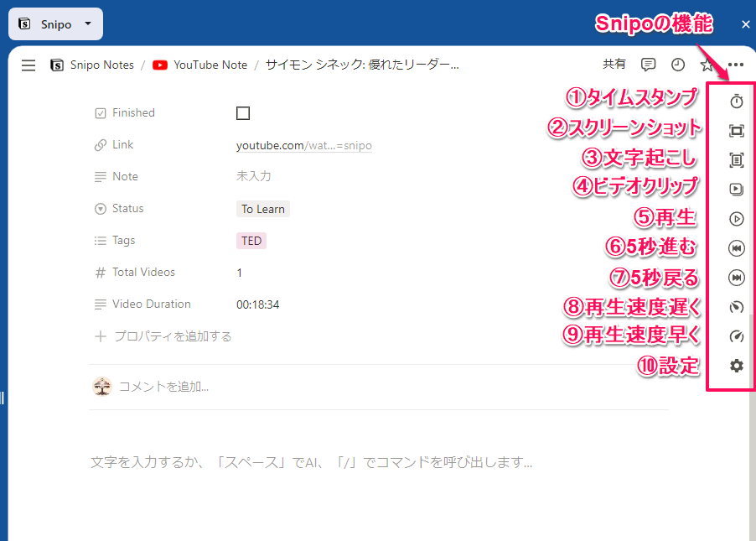Screen dimensions: 756x541
Task: Capture a video screenshot from Snipo toolbar
Action: point(736,130)
